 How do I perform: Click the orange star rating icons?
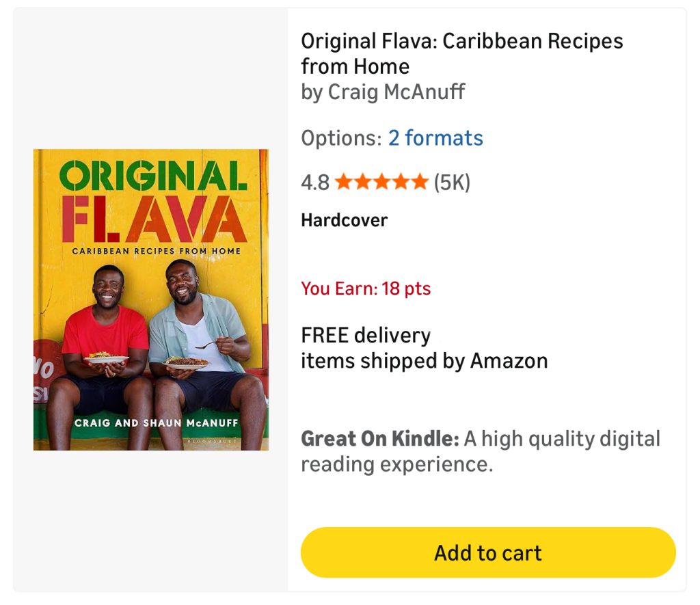(x=381, y=183)
